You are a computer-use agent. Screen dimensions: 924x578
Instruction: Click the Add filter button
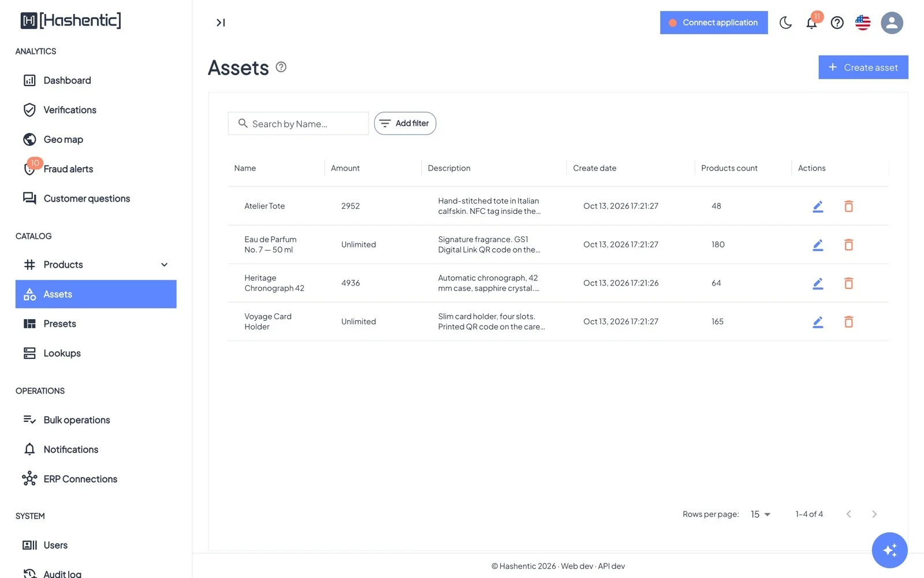(405, 123)
